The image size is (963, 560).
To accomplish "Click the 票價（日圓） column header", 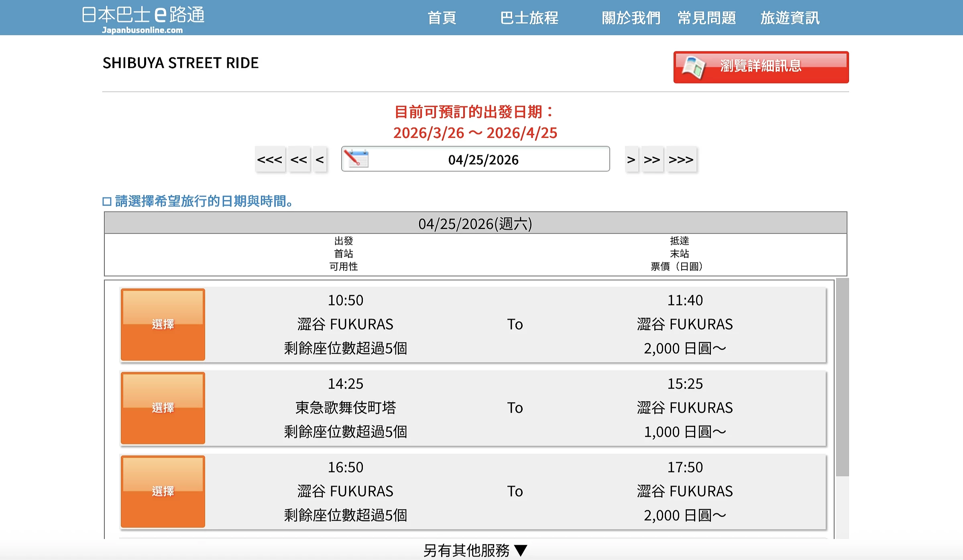I will click(x=676, y=267).
